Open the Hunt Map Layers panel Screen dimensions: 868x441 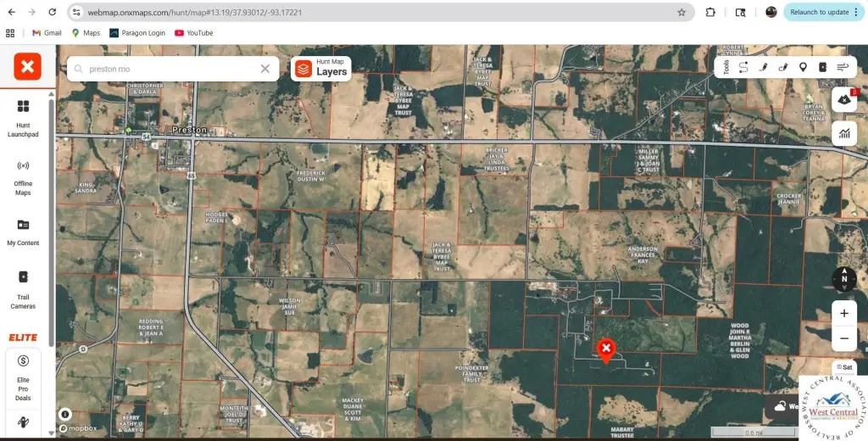coord(321,69)
